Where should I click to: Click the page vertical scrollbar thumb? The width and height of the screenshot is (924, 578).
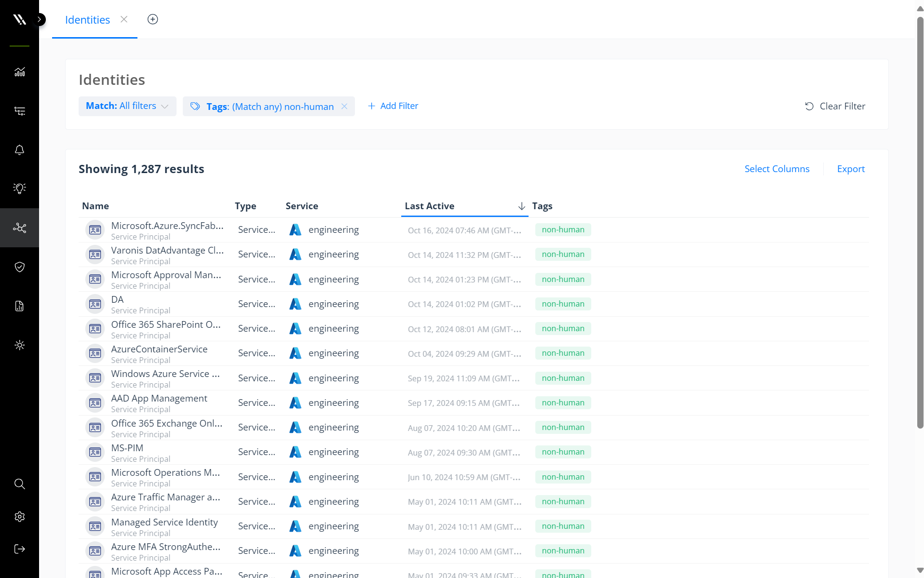coord(920,223)
